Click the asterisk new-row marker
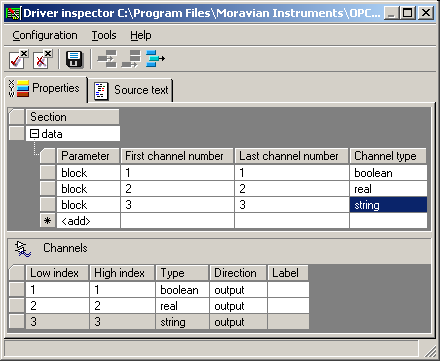 click(x=48, y=221)
